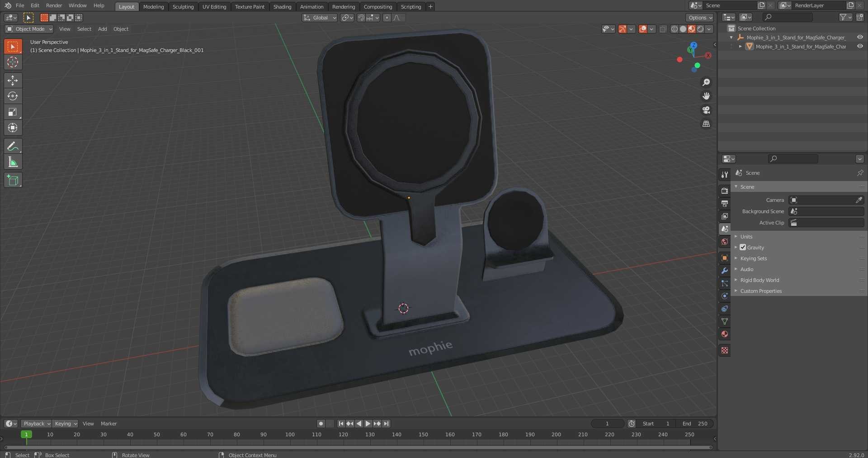868x458 pixels.
Task: Play the animation forward
Action: pos(368,424)
